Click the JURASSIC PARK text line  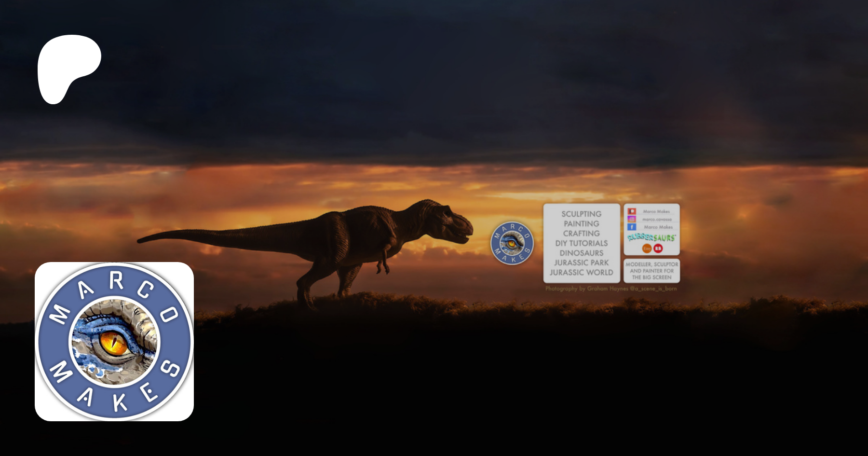pyautogui.click(x=581, y=263)
